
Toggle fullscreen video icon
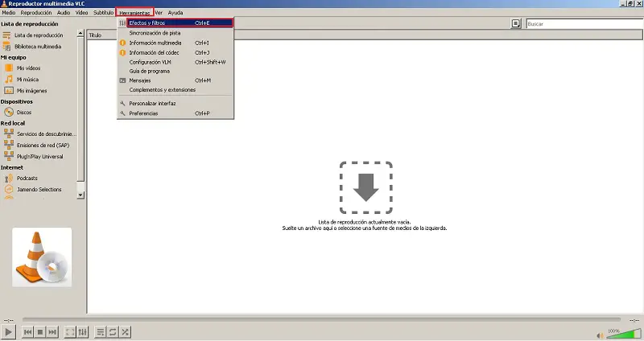pyautogui.click(x=70, y=332)
